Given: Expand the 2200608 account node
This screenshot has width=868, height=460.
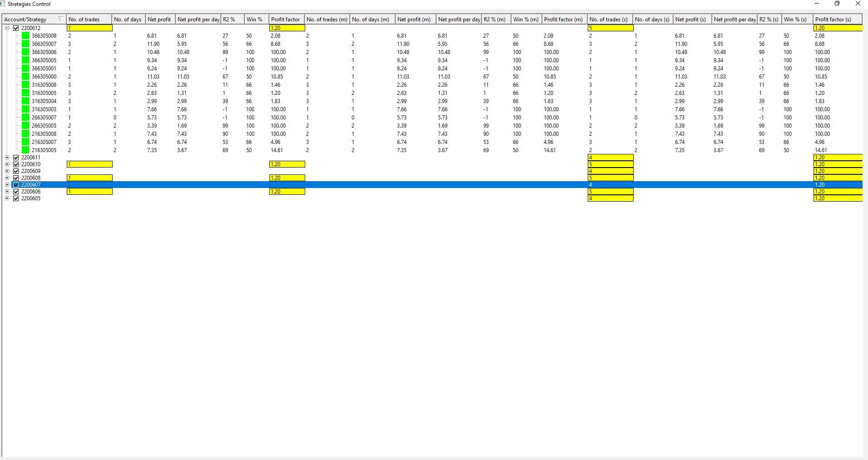Looking at the screenshot, I should 7,178.
